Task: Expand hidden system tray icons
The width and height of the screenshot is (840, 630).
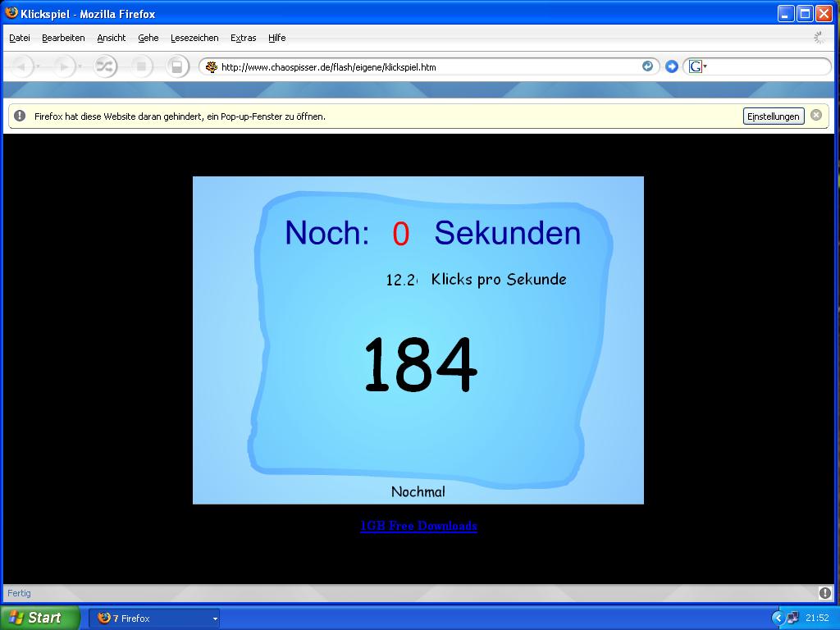Action: coord(778,618)
